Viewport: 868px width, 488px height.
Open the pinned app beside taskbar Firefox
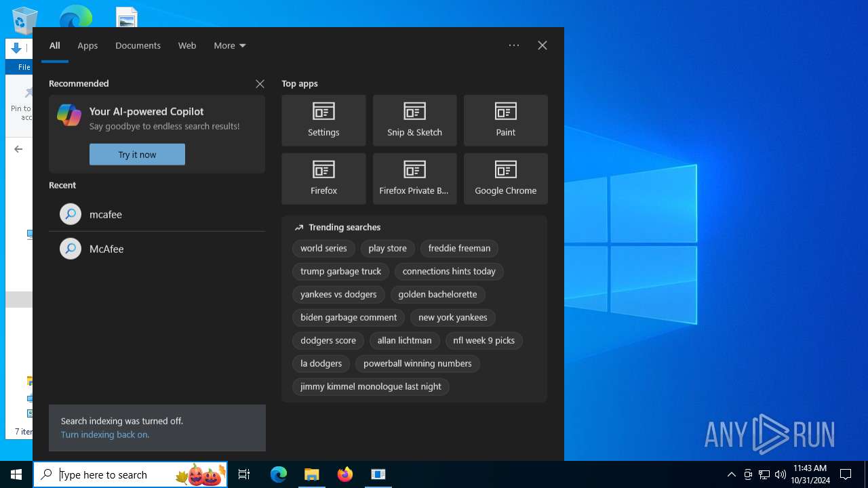click(x=378, y=474)
